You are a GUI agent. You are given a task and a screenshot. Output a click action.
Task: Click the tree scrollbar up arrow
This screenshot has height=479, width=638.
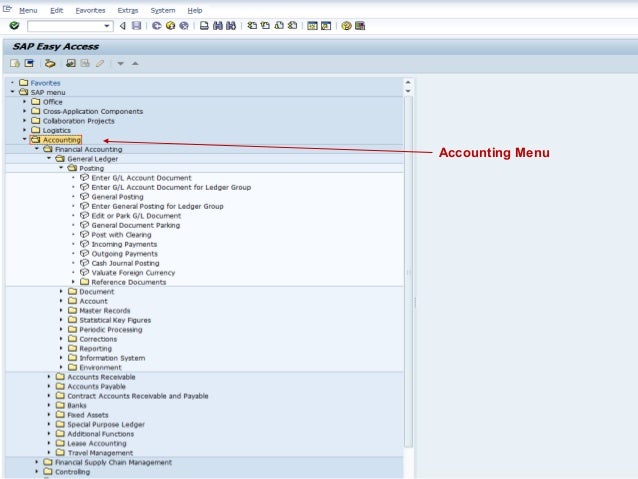[408, 83]
